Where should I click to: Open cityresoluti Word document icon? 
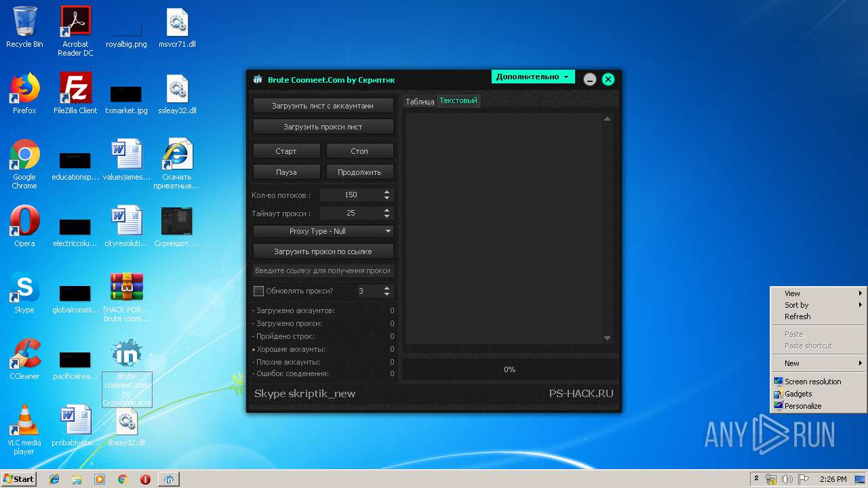coord(127,226)
